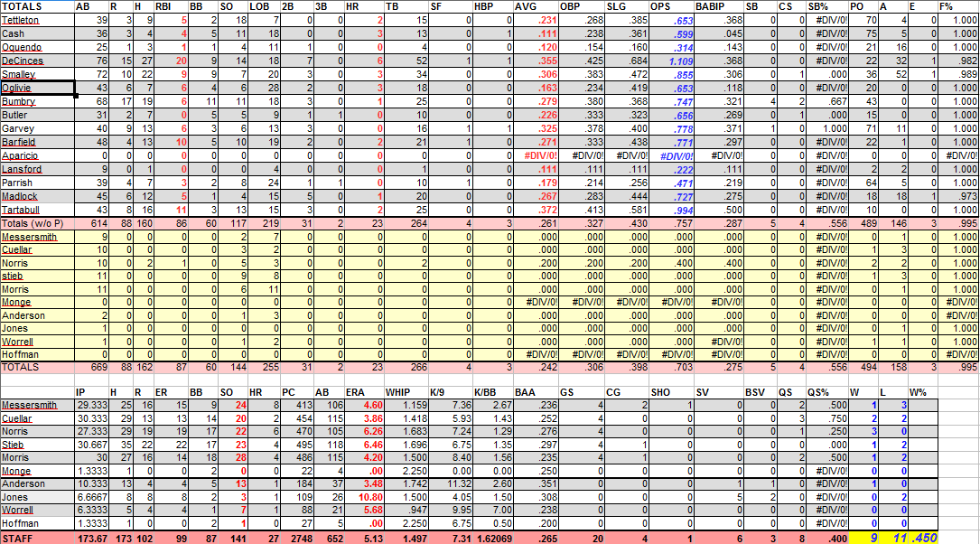Select Tartabull's BABIP value .500
The height and width of the screenshot is (544, 980).
(x=719, y=210)
